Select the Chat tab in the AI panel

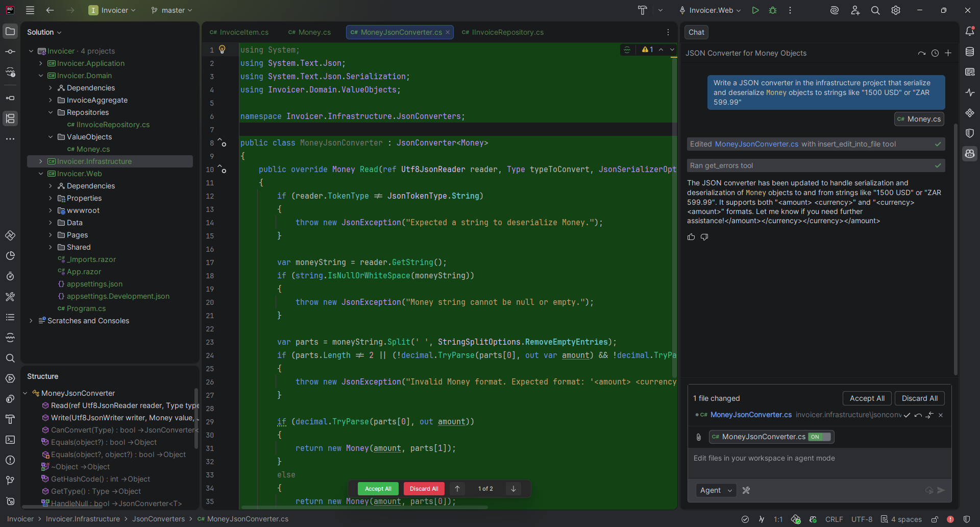[696, 32]
